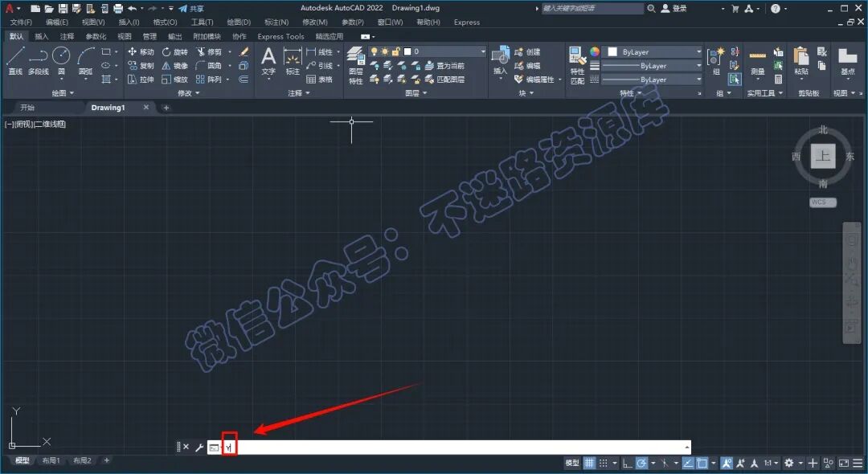This screenshot has width=868, height=474.
Task: Click the 复制 (Copy) tool
Action: click(x=141, y=65)
